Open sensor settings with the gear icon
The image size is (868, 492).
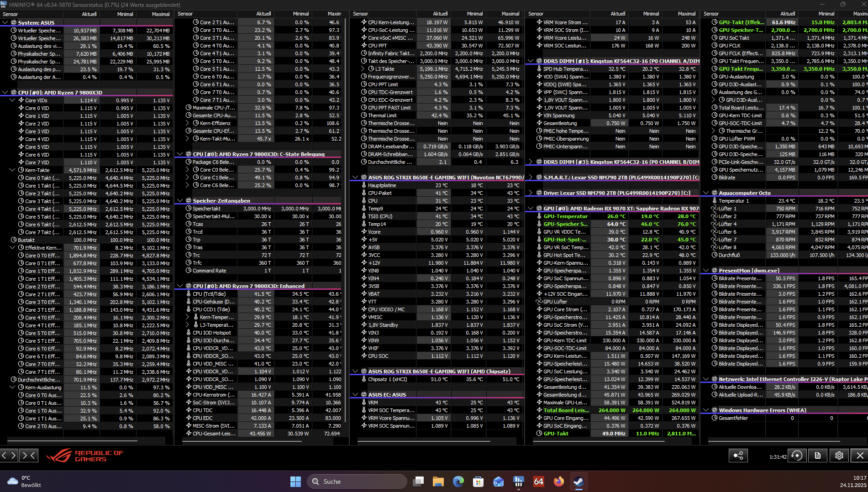[x=839, y=455]
